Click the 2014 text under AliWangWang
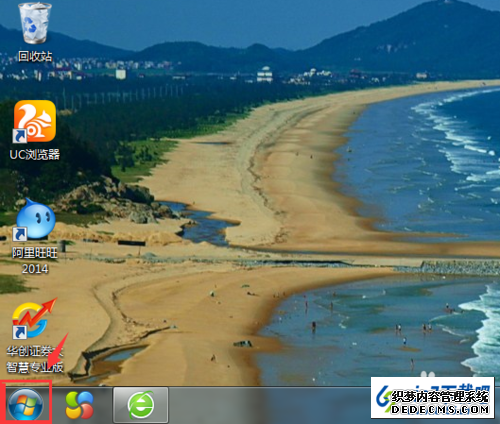Viewport: 500px width, 424px height. tap(35, 269)
